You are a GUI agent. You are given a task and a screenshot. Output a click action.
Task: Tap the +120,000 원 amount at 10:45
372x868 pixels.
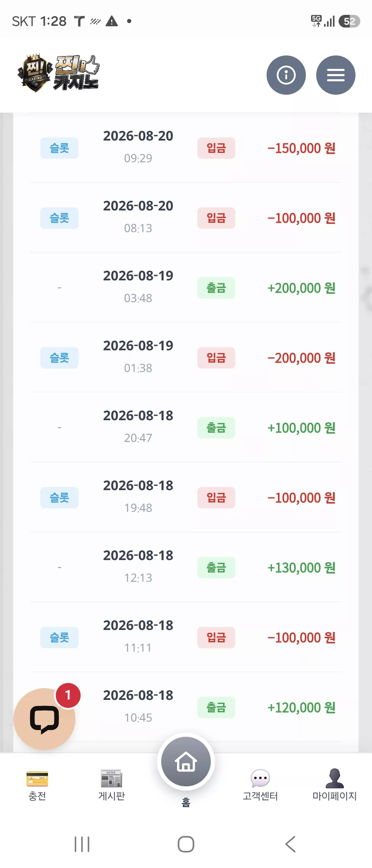pos(301,707)
